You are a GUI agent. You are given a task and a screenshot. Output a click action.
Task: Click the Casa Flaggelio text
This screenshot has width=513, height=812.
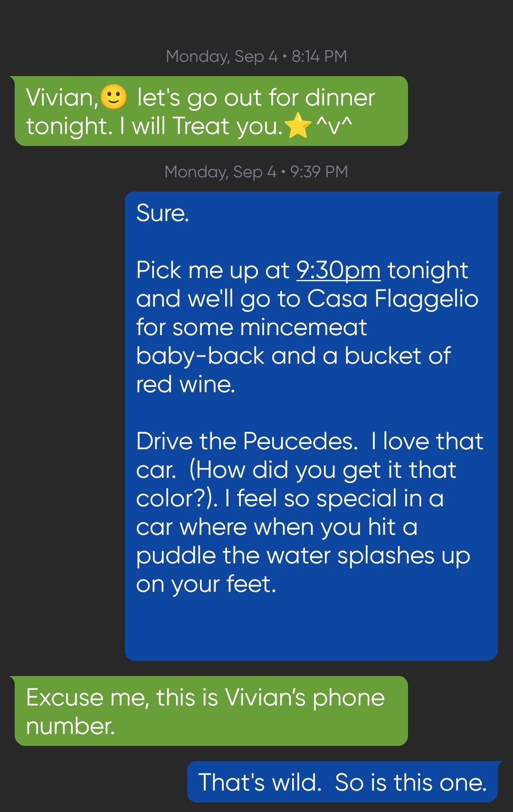(392, 299)
